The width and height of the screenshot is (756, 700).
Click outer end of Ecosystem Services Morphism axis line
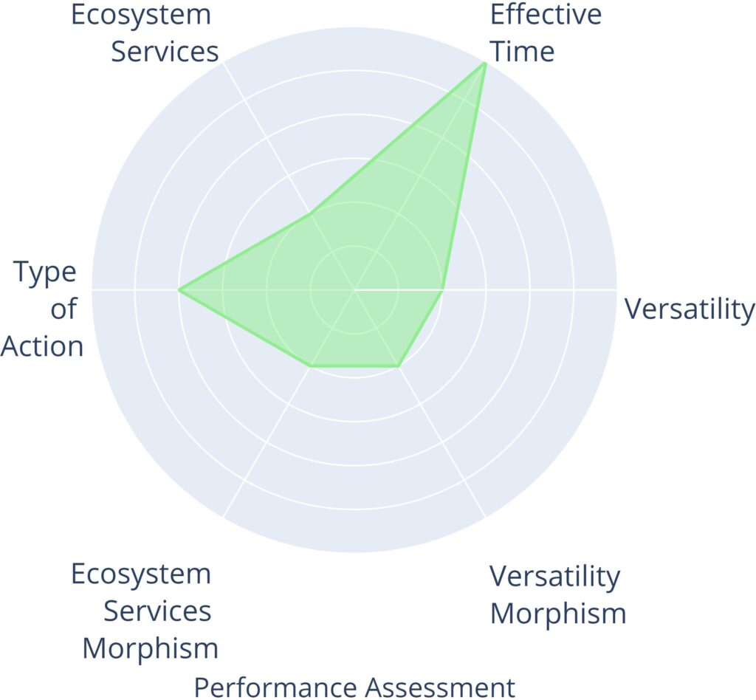click(224, 516)
